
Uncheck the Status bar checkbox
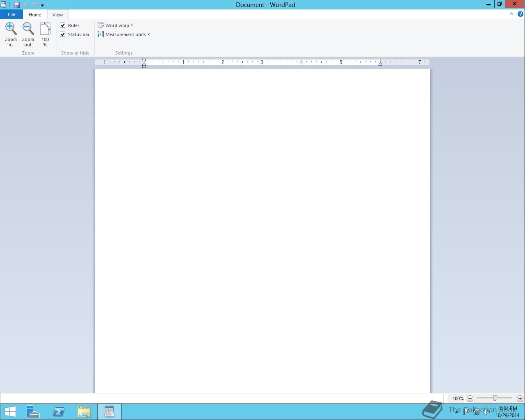[63, 34]
